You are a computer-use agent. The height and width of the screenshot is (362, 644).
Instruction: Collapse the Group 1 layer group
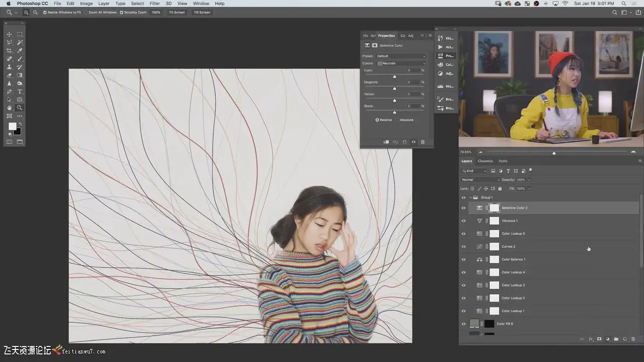point(471,198)
